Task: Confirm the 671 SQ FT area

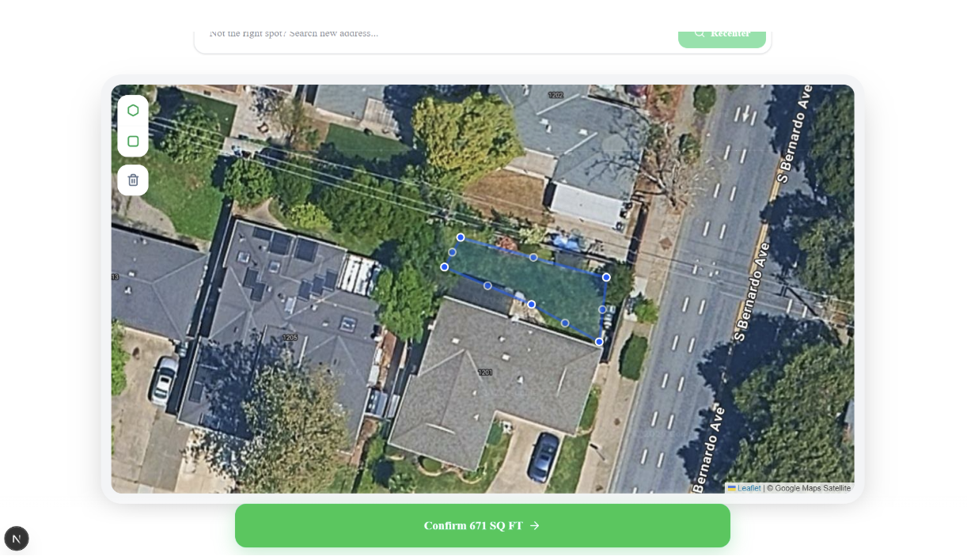Action: (x=483, y=525)
